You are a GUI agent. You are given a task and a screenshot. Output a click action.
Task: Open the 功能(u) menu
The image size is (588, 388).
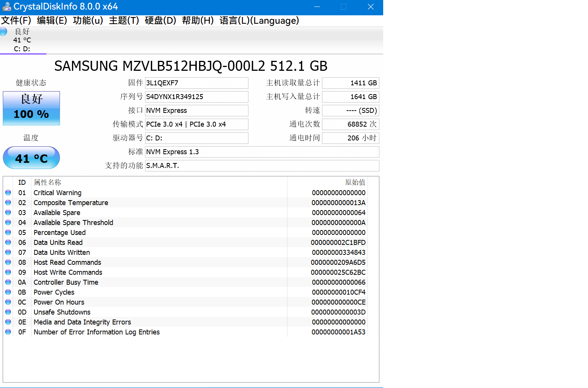coord(88,20)
